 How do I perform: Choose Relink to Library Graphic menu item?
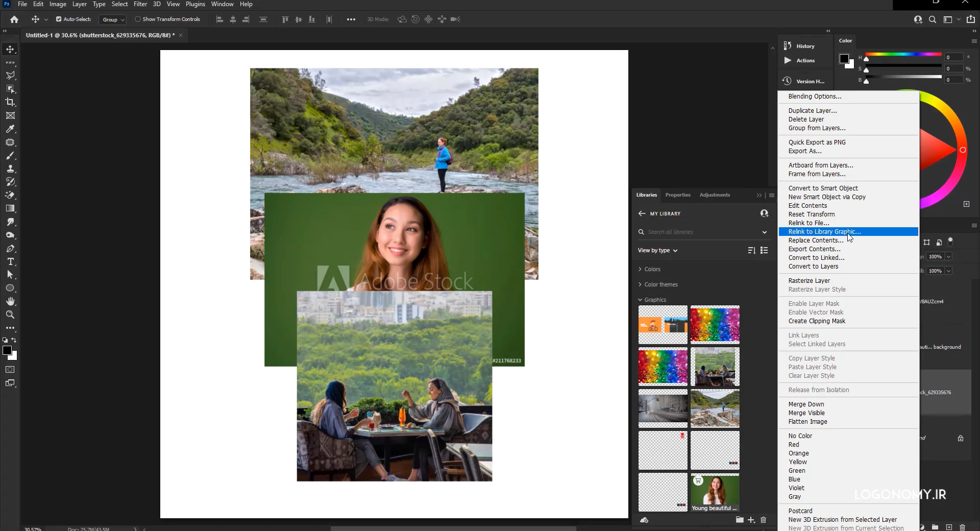point(824,232)
